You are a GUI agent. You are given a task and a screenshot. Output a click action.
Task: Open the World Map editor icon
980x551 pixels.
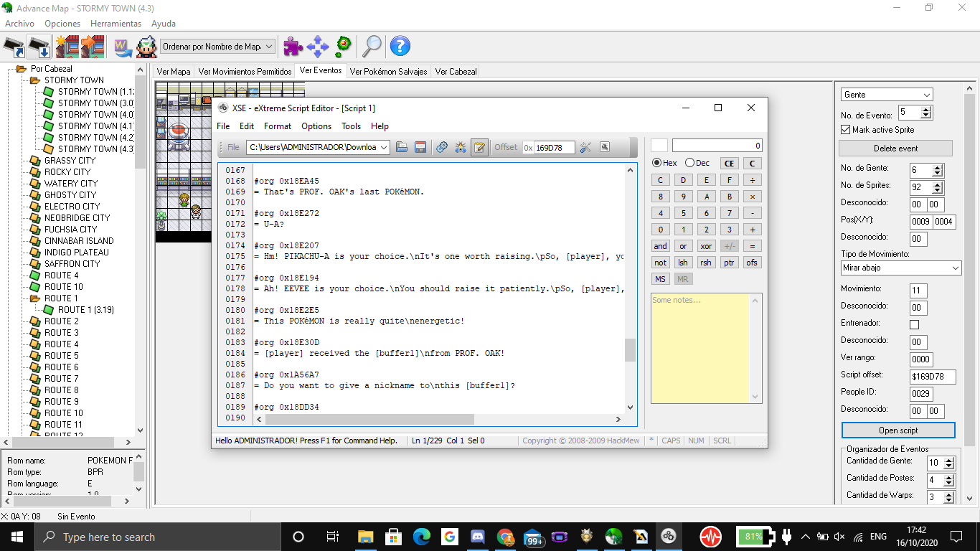coord(122,46)
